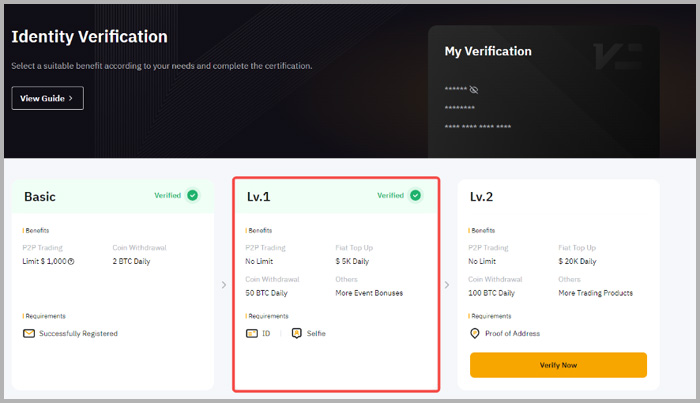700x403 pixels.
Task: Click the 'Identity Verification' page heading
Action: (89, 37)
